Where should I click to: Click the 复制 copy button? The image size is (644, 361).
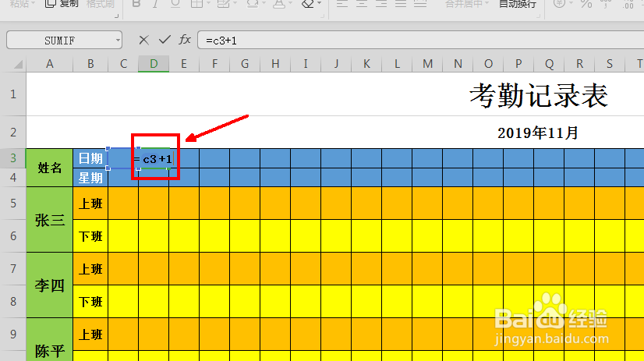coord(61,4)
